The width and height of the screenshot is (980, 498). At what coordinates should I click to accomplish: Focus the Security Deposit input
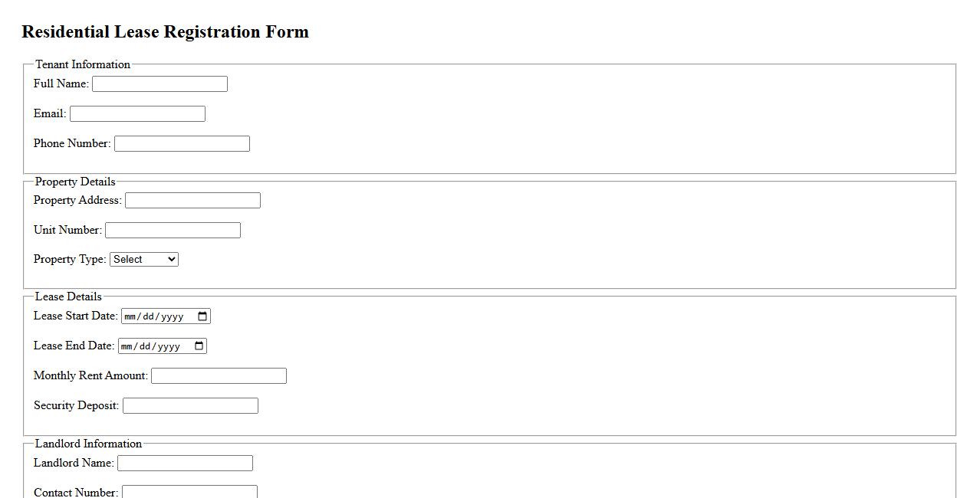[190, 406]
